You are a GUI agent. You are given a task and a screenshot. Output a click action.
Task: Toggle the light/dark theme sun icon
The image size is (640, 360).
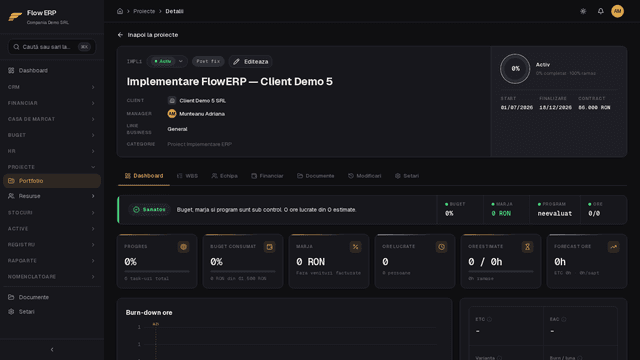[x=583, y=11]
